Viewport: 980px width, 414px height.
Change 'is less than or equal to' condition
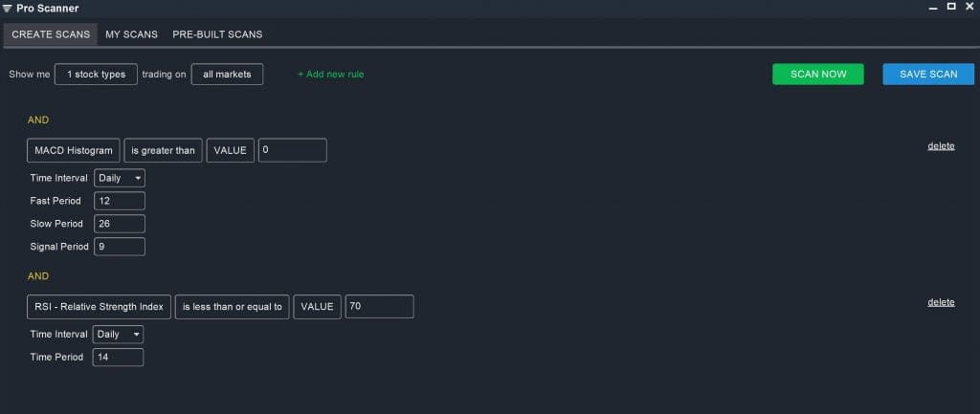click(x=232, y=307)
